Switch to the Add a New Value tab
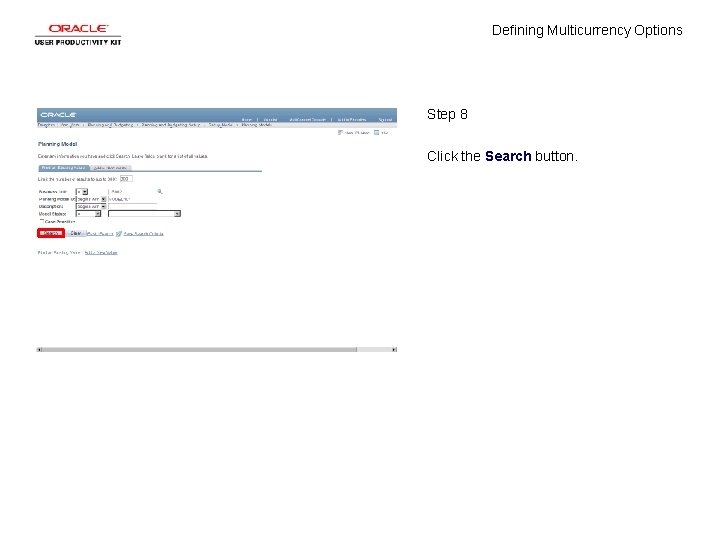The height and width of the screenshot is (540, 720). point(110,168)
